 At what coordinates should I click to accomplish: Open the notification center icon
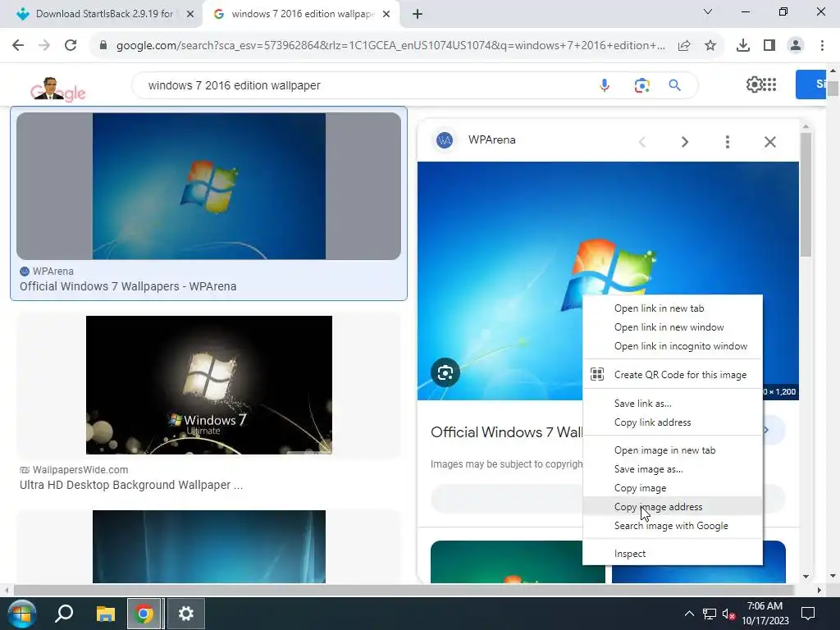(808, 614)
